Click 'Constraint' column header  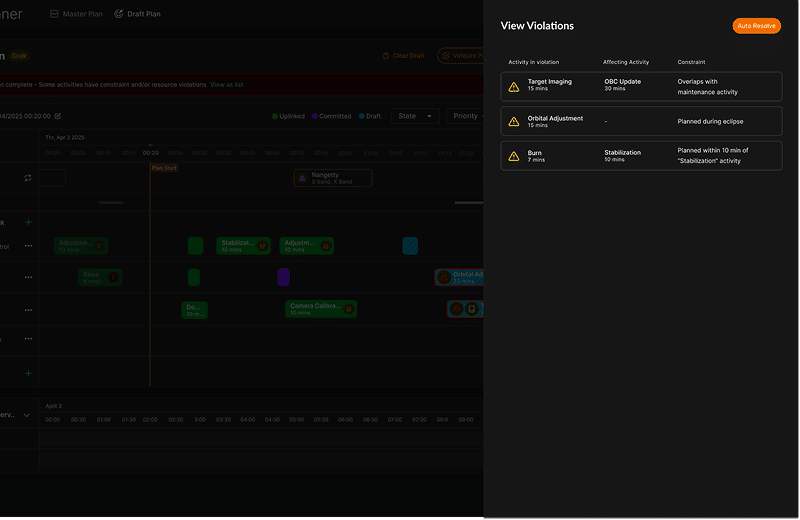tap(691, 62)
